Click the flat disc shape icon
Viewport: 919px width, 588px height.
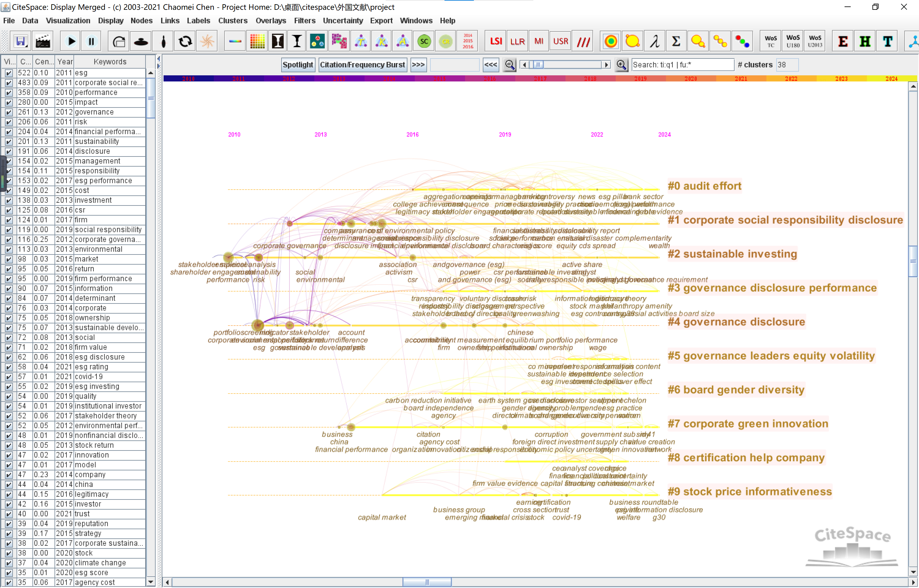point(141,41)
